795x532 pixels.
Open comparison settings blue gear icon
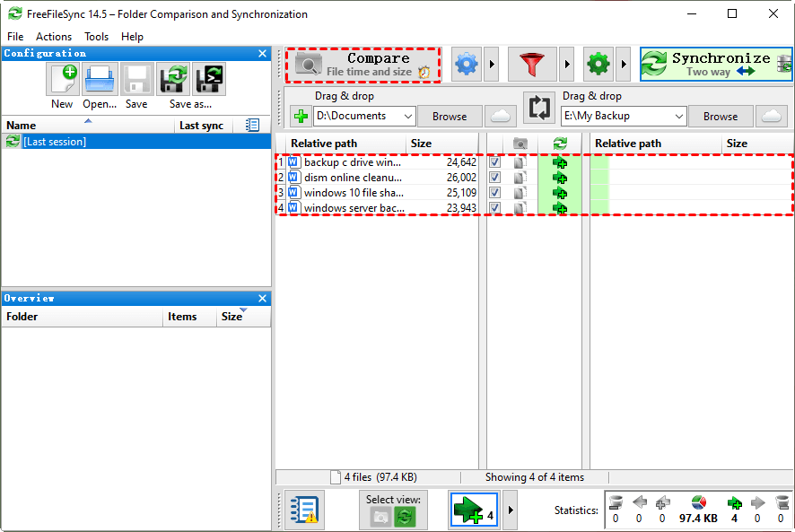[467, 65]
